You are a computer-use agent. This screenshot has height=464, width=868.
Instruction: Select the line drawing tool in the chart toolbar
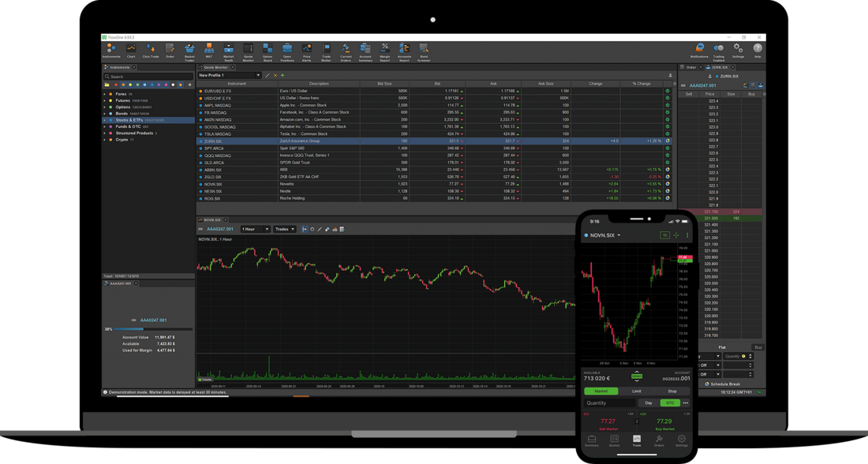[320, 229]
